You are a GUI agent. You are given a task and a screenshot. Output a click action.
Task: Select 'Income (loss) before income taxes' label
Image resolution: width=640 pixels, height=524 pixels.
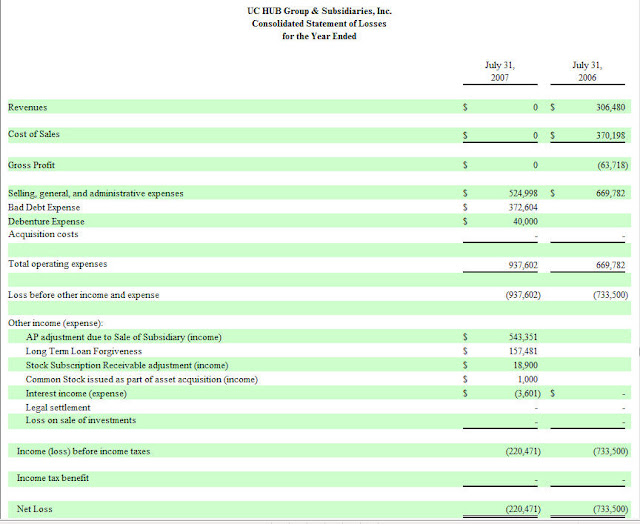(83, 451)
